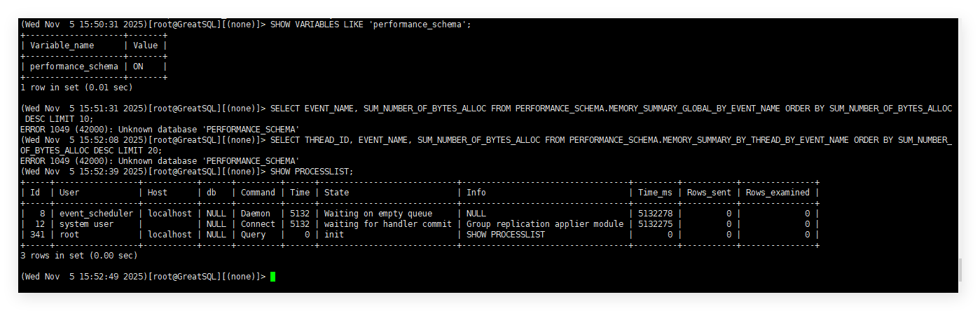Click the Time_ms column header
This screenshot has height=311, width=980.
tap(656, 193)
